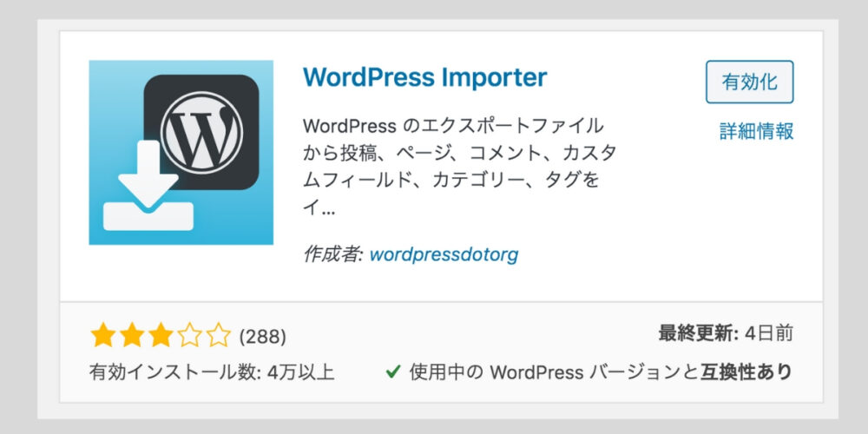Open the WordPress Importer title link
Image resolution: width=868 pixels, height=434 pixels.
pyautogui.click(x=424, y=77)
